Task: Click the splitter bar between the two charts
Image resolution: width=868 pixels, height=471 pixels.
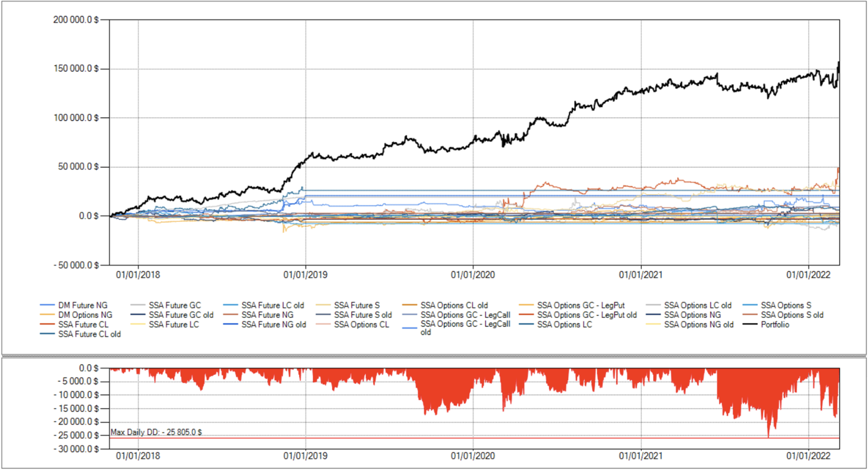Action: point(434,356)
